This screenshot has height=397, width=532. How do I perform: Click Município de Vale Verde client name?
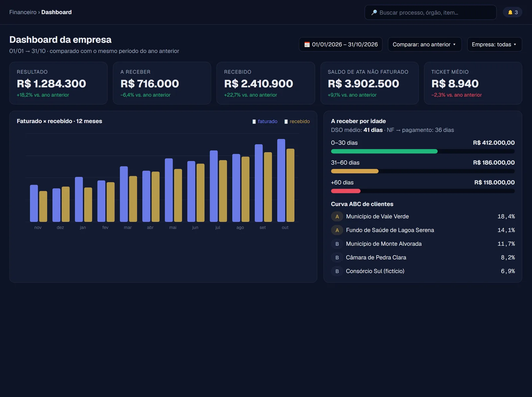click(377, 216)
